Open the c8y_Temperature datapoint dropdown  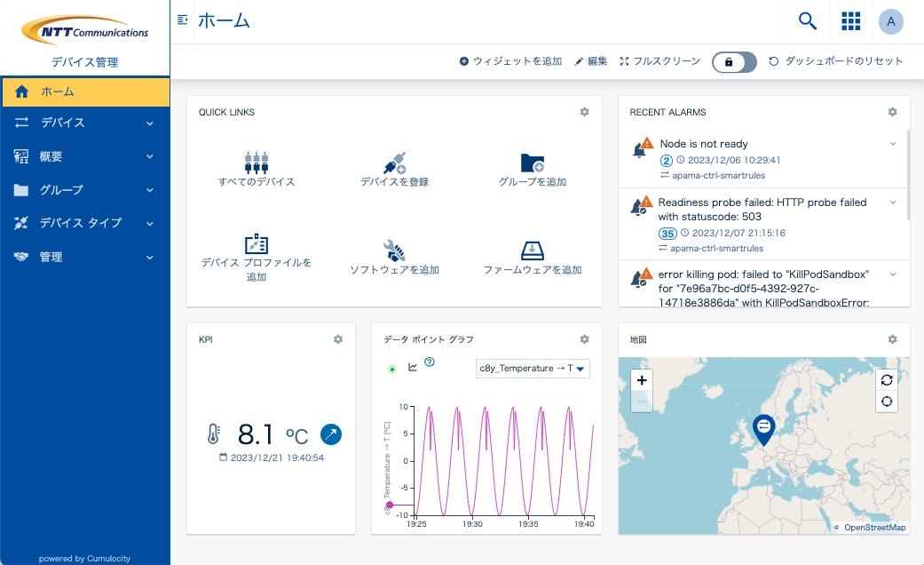pyautogui.click(x=533, y=368)
